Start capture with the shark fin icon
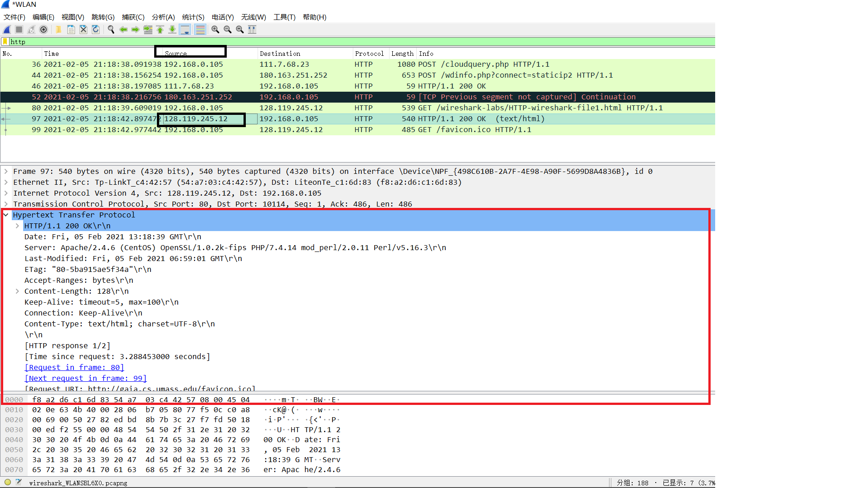Image resolution: width=868 pixels, height=488 pixels. pyautogui.click(x=7, y=30)
